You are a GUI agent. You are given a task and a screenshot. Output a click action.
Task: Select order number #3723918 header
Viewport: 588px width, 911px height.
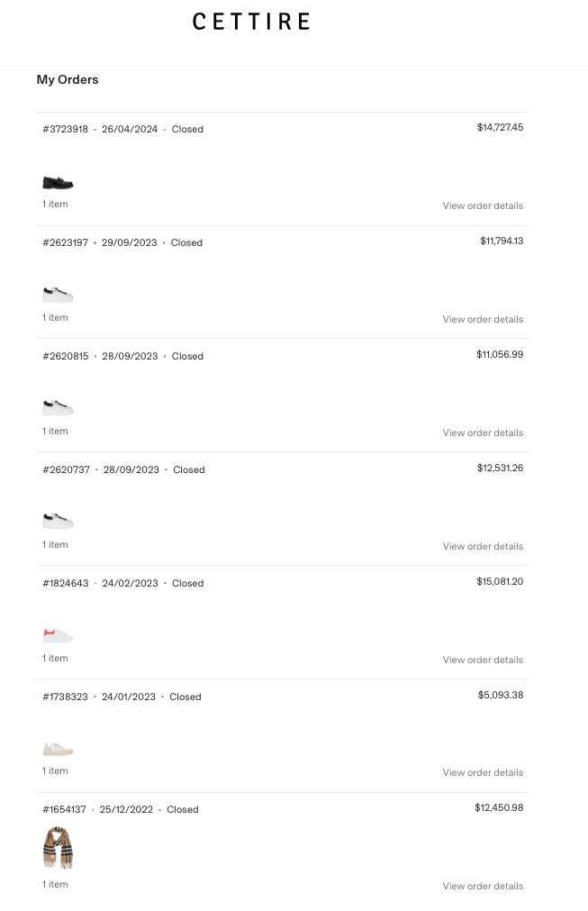pos(65,129)
